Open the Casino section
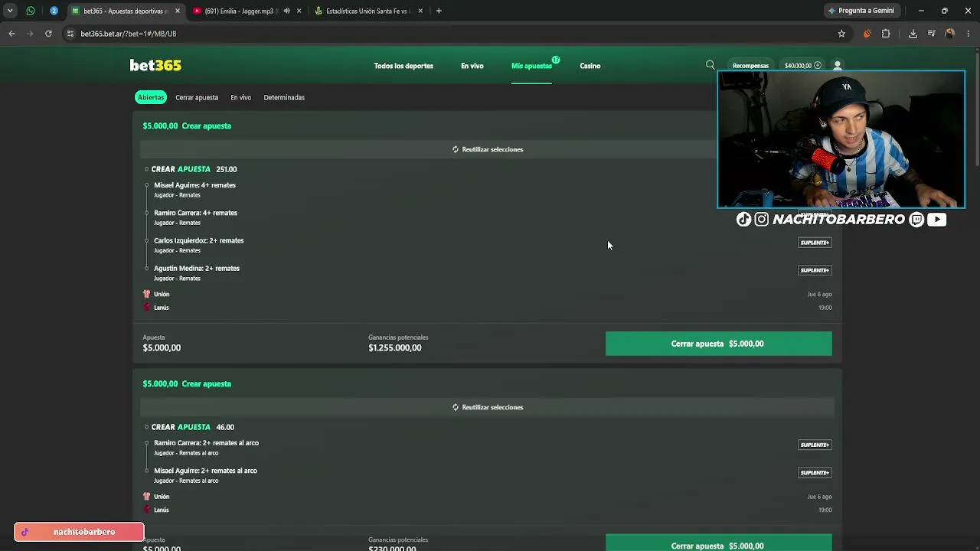This screenshot has height=551, width=980. (x=590, y=66)
